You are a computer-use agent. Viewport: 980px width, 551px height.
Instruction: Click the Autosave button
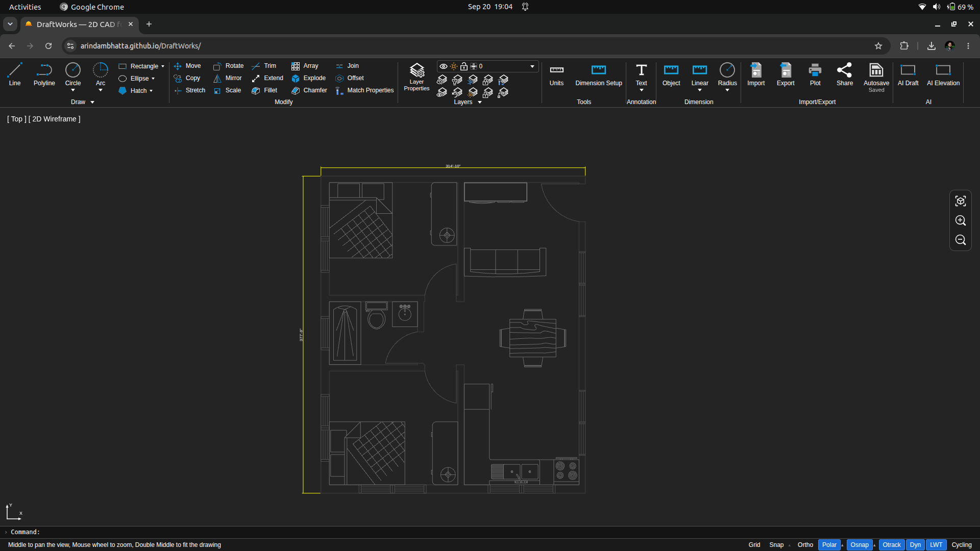pos(876,77)
